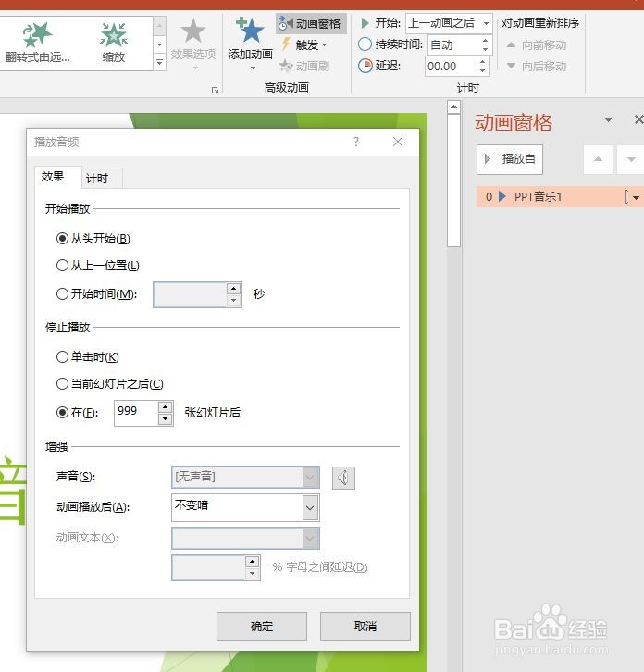Image resolution: width=644 pixels, height=672 pixels.
Task: Open PPT音乐1 item dropdown arrow
Action: pos(637,197)
